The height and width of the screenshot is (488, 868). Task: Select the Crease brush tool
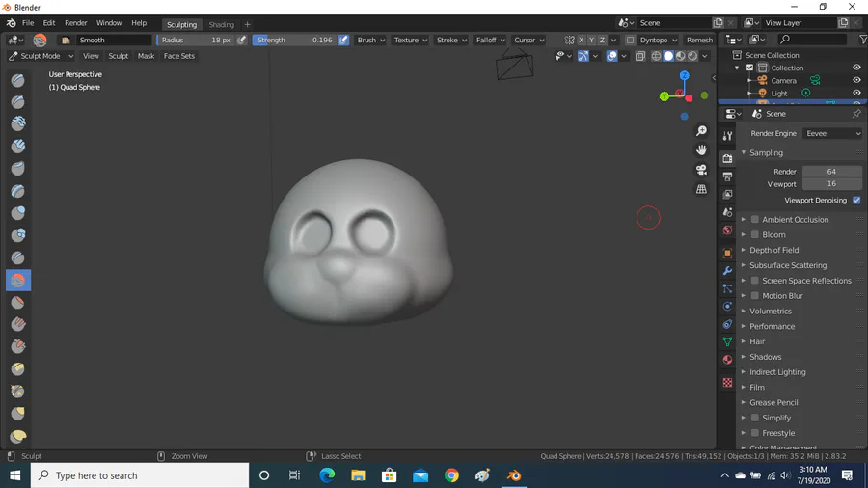click(x=17, y=258)
